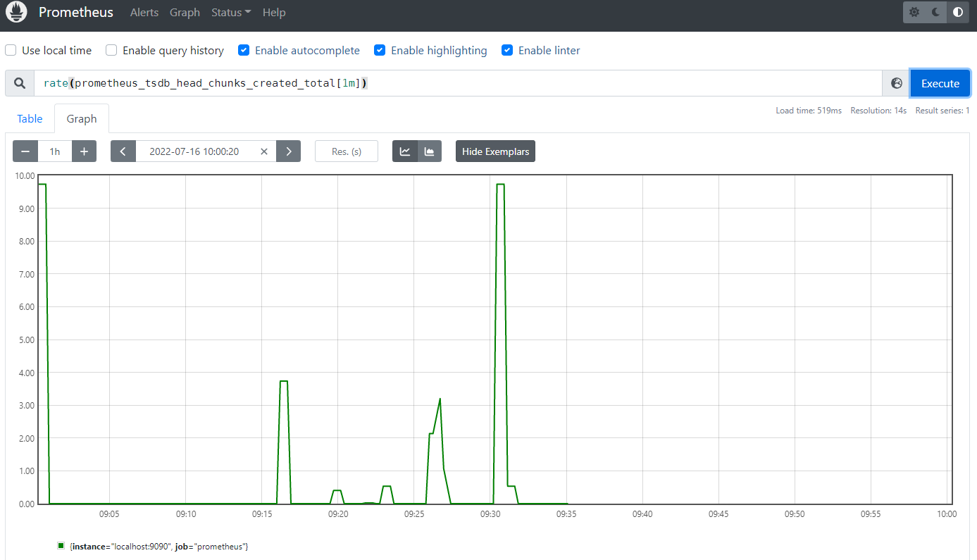The width and height of the screenshot is (977, 560).
Task: Advance end time with right chevron
Action: click(288, 151)
